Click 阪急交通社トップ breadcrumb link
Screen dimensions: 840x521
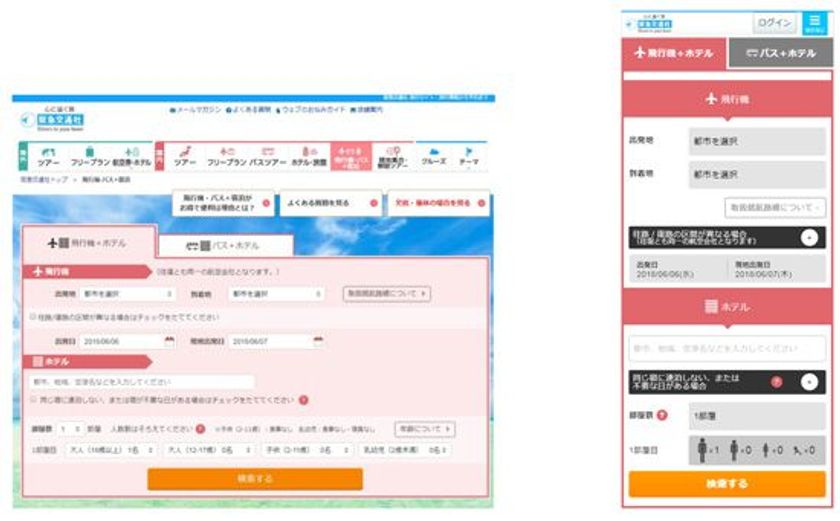click(x=44, y=179)
